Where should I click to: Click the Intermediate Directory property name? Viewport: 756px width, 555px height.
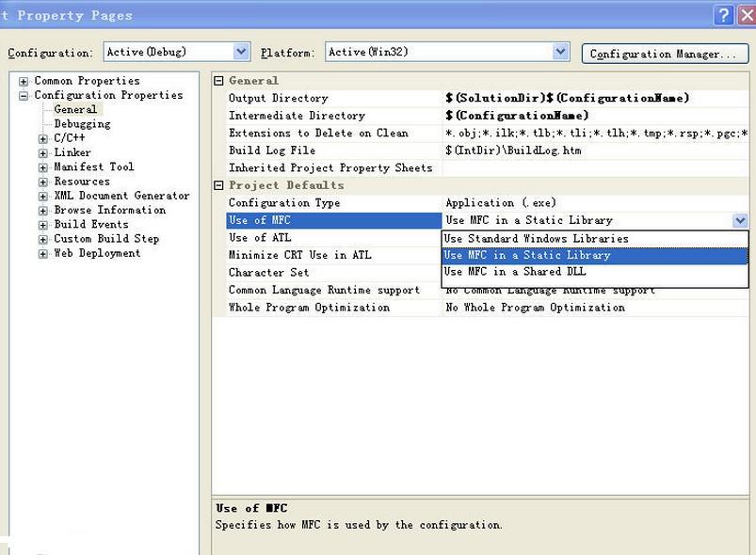297,116
